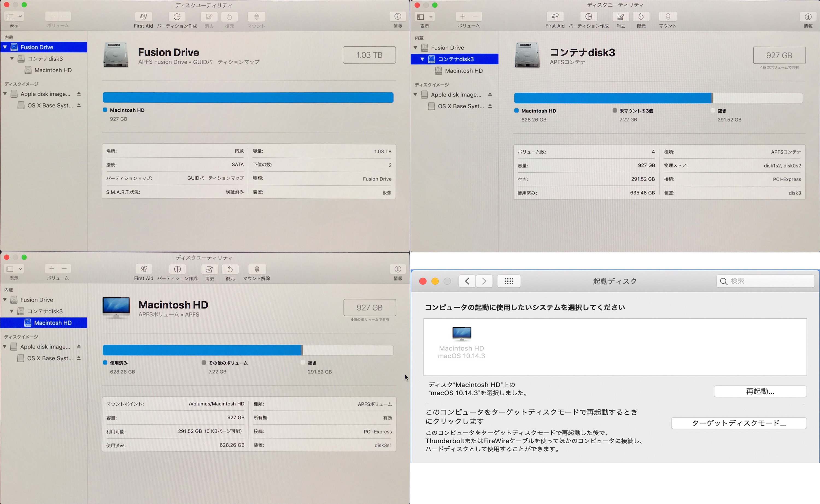Click the 再起動... restart button
Screen dimensions: 820x504
(760, 391)
